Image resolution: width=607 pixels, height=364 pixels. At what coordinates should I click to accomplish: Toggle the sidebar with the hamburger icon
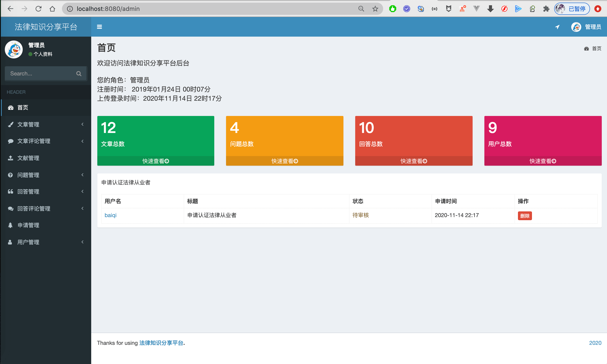(x=99, y=27)
